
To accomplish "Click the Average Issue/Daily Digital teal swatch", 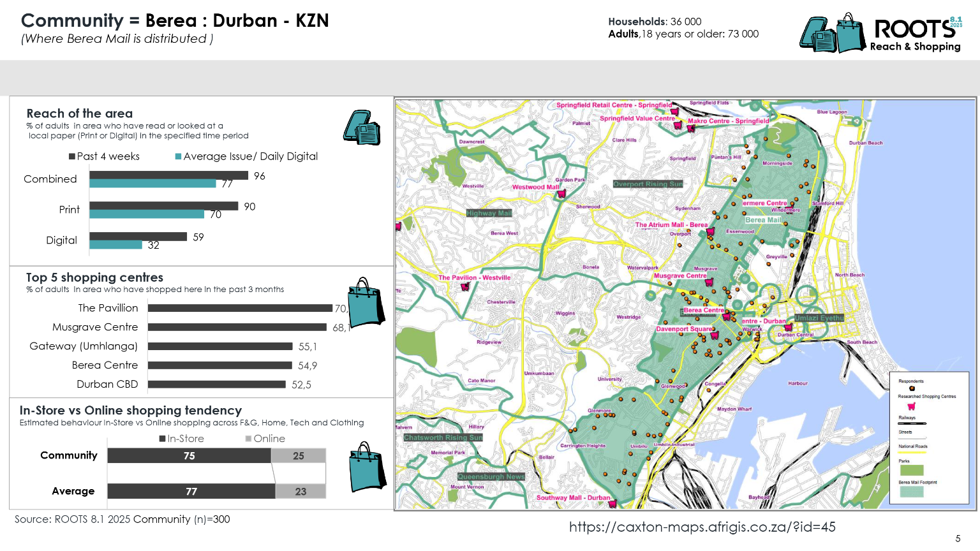I will (x=179, y=157).
